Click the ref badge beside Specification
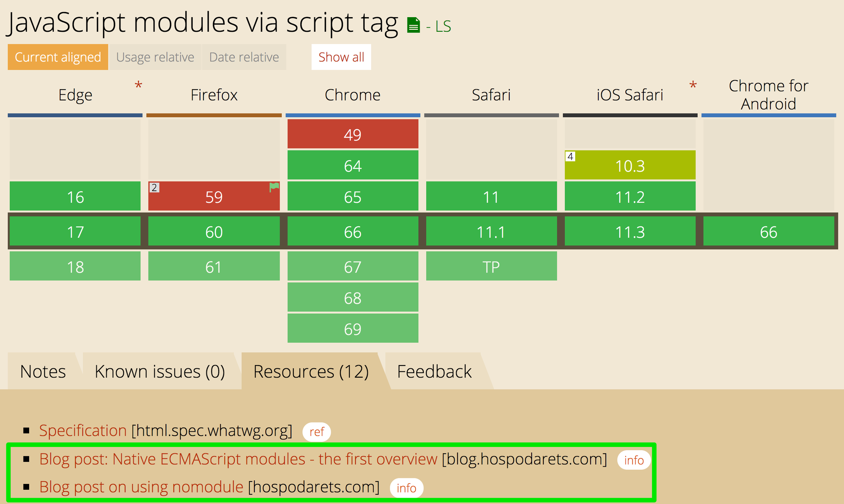Viewport: 844px width, 504px height. click(316, 432)
